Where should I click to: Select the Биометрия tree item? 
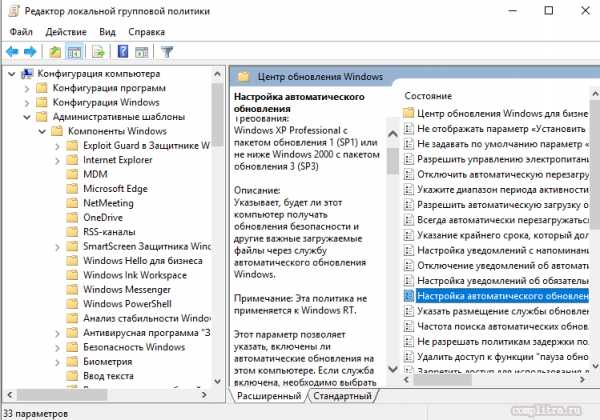[x=108, y=361]
